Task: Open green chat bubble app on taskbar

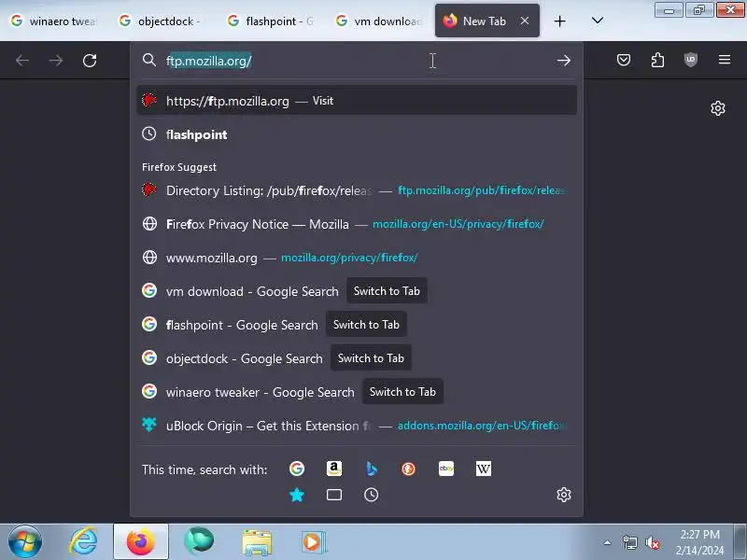Action: coord(199,541)
